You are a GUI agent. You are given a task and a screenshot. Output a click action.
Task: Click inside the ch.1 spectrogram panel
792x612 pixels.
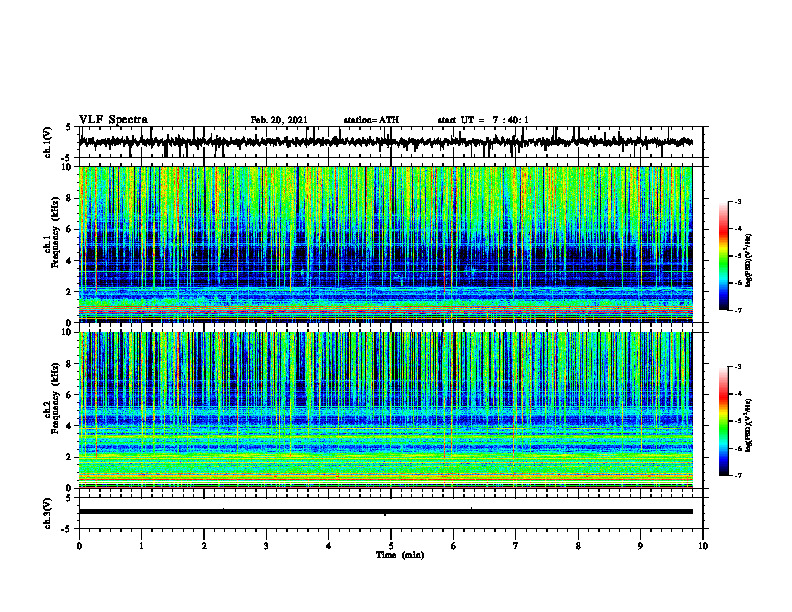[385, 244]
